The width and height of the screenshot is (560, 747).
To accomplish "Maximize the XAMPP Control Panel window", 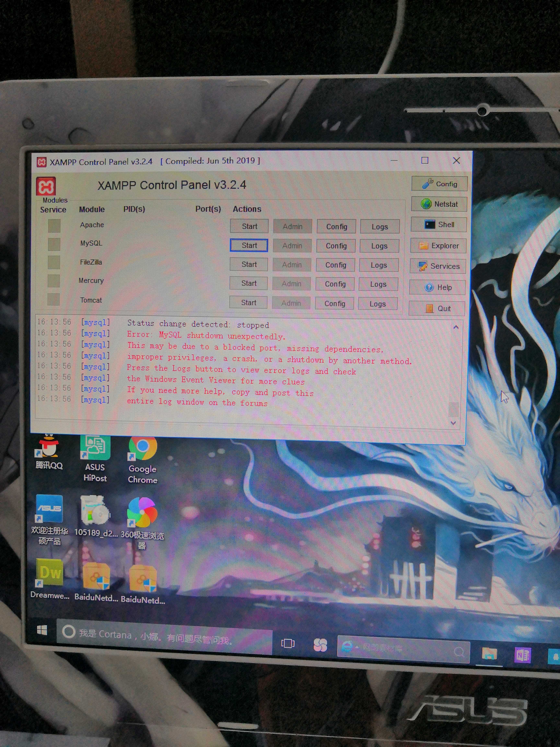I will pyautogui.click(x=425, y=160).
